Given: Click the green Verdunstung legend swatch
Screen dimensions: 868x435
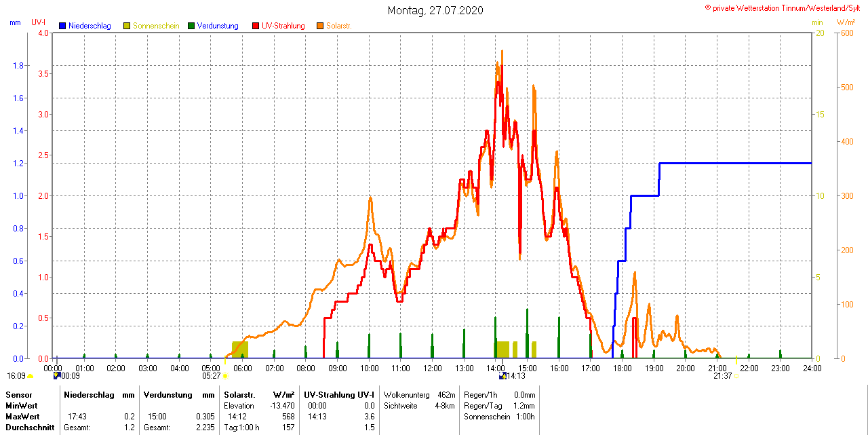Looking at the screenshot, I should pyautogui.click(x=191, y=26).
